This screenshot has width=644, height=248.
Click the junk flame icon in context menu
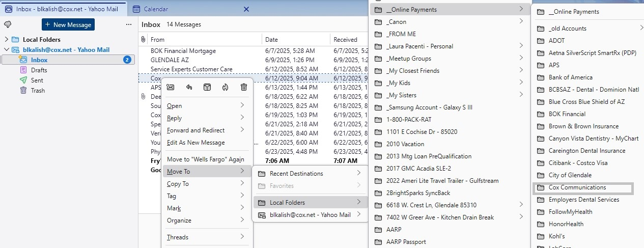226,87
